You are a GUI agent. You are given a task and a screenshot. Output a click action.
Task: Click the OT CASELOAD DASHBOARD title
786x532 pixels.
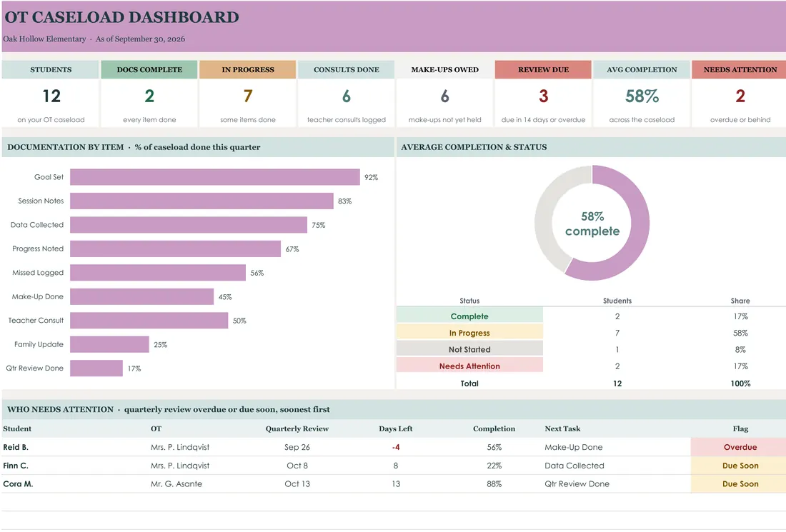121,17
